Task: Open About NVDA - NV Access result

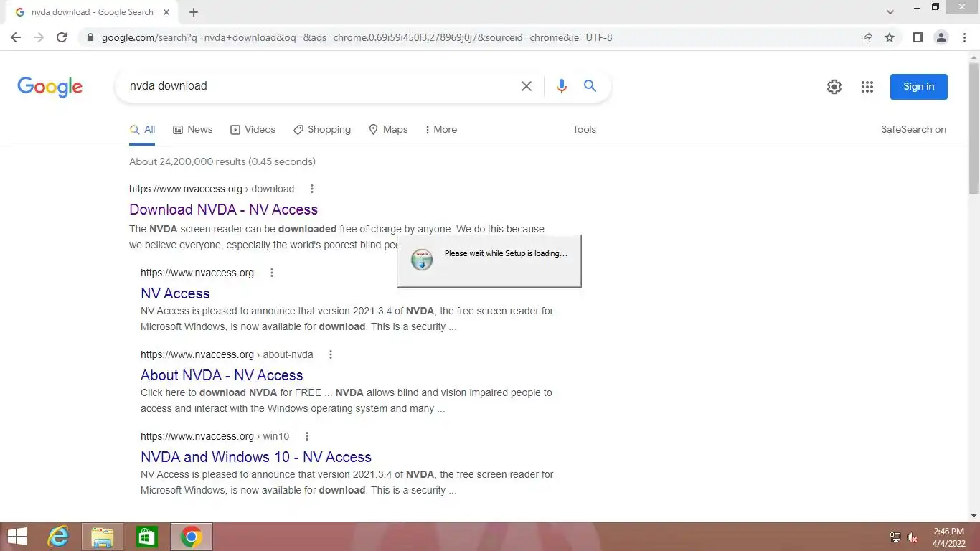Action: point(222,375)
